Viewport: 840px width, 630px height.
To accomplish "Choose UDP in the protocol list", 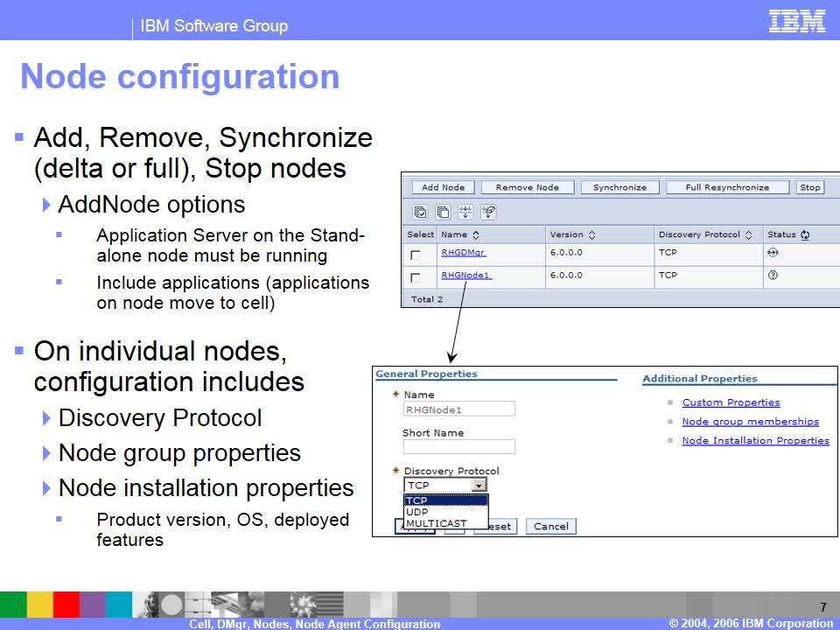I will click(445, 512).
